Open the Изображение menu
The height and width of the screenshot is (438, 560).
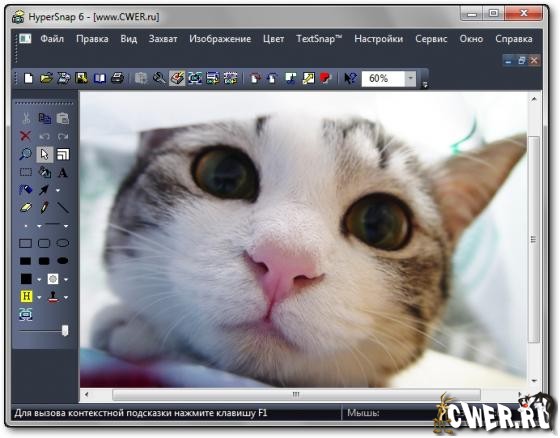point(220,39)
